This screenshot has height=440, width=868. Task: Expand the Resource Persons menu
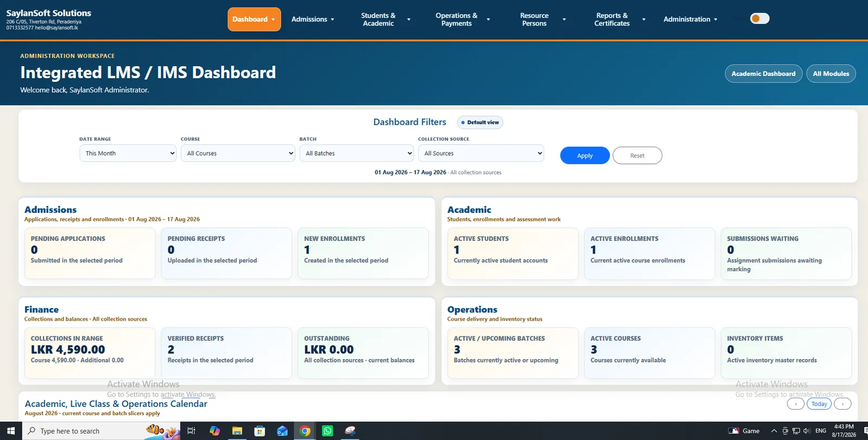point(543,20)
